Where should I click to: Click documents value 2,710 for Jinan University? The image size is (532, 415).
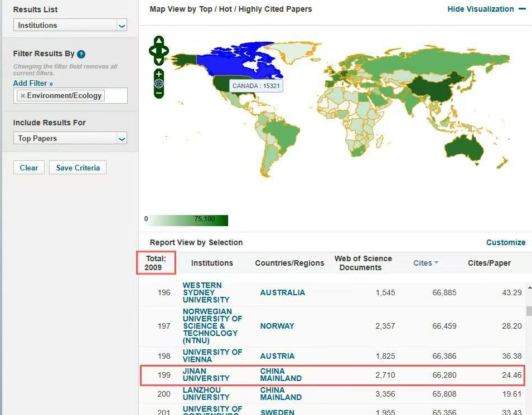(x=385, y=375)
